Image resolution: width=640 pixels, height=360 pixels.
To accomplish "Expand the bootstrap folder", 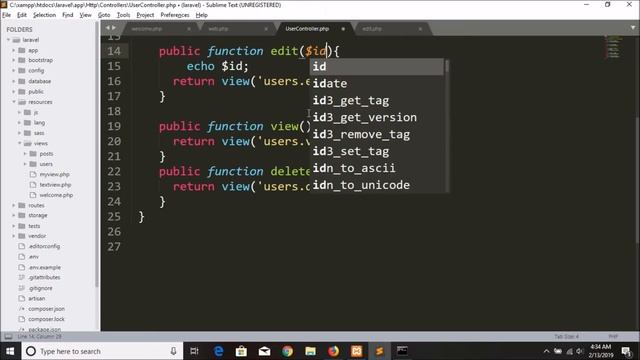I will pyautogui.click(x=14, y=60).
